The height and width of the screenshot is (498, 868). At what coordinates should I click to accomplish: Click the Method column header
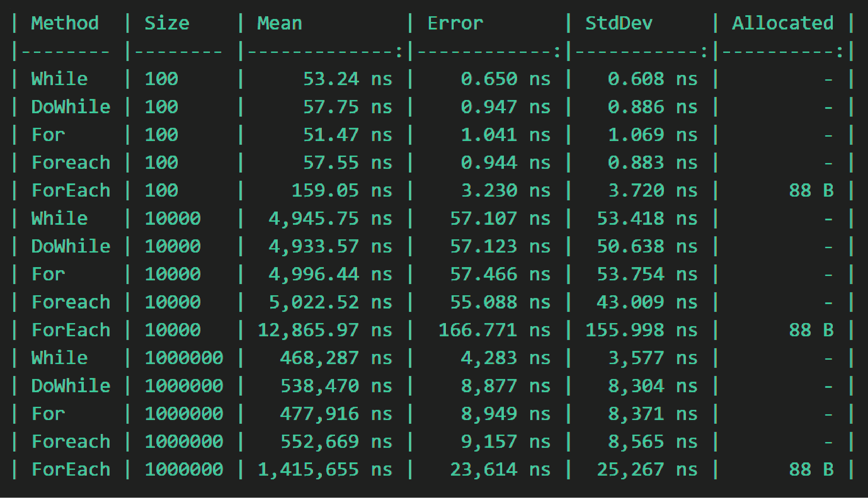click(65, 23)
